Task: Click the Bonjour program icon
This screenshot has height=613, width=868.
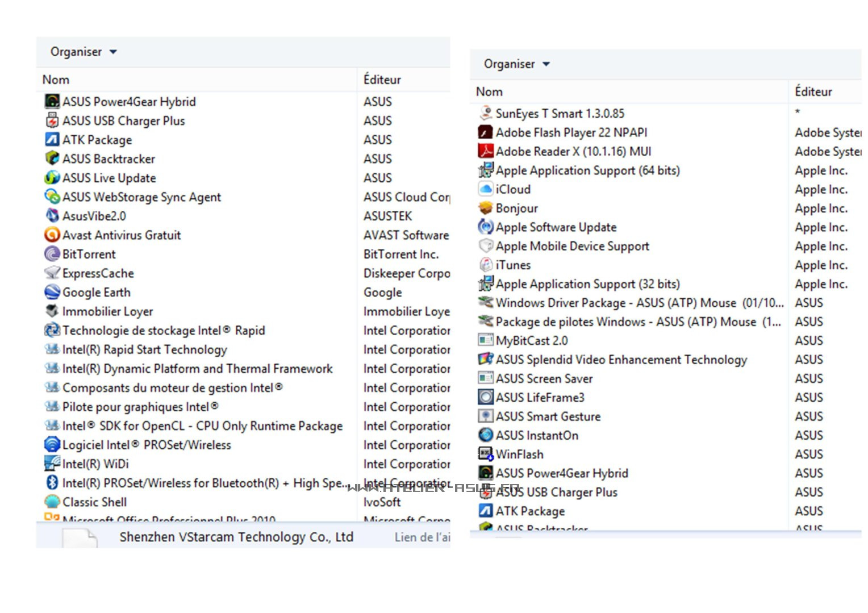Action: (x=485, y=208)
